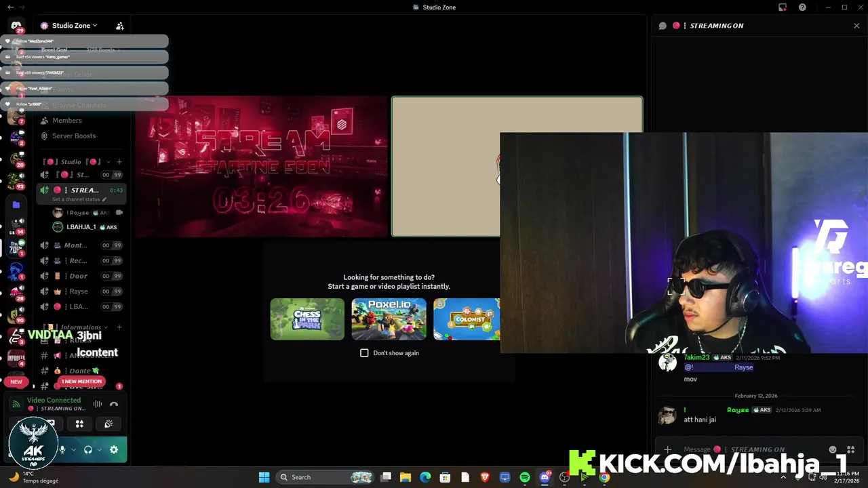The width and height of the screenshot is (868, 488).
Task: Click the plus icon next to Studio category
Action: [119, 162]
